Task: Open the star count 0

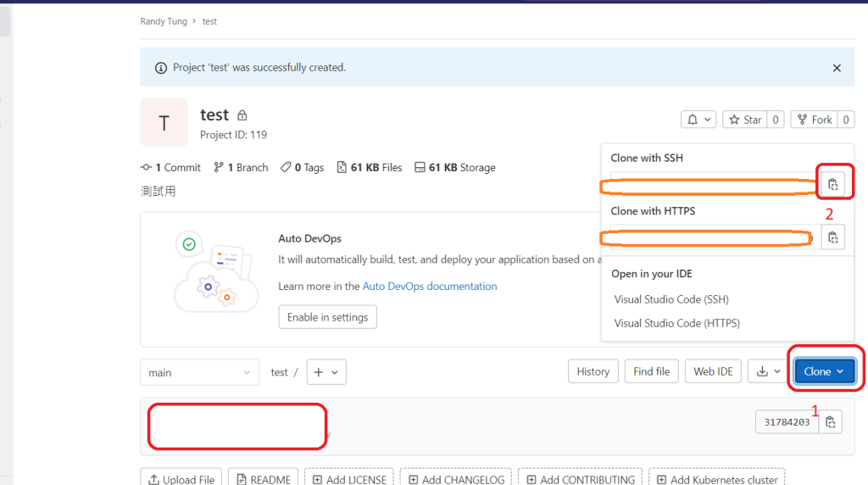Action: [776, 120]
